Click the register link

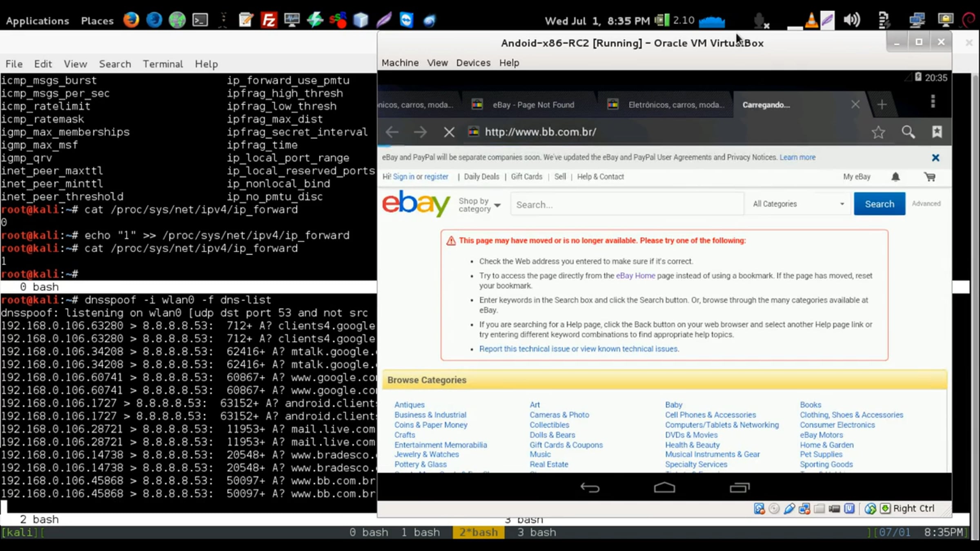coord(436,177)
